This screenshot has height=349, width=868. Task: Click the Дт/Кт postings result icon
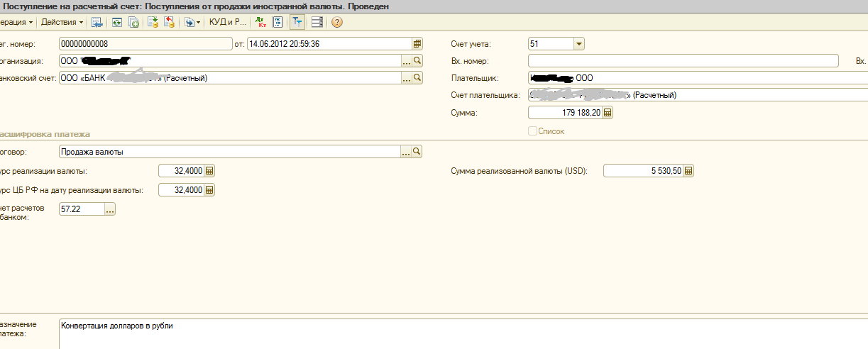click(x=260, y=22)
